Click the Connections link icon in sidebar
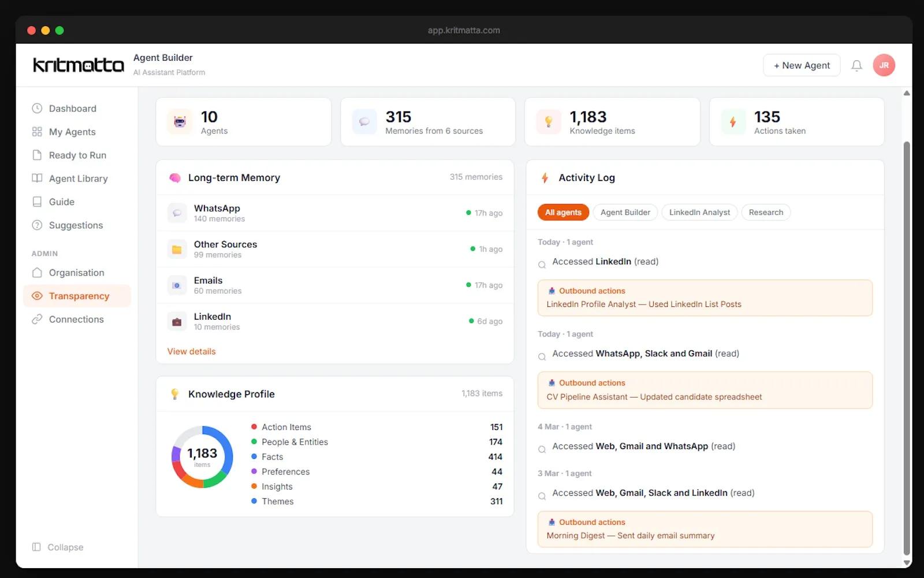924x578 pixels. point(37,320)
